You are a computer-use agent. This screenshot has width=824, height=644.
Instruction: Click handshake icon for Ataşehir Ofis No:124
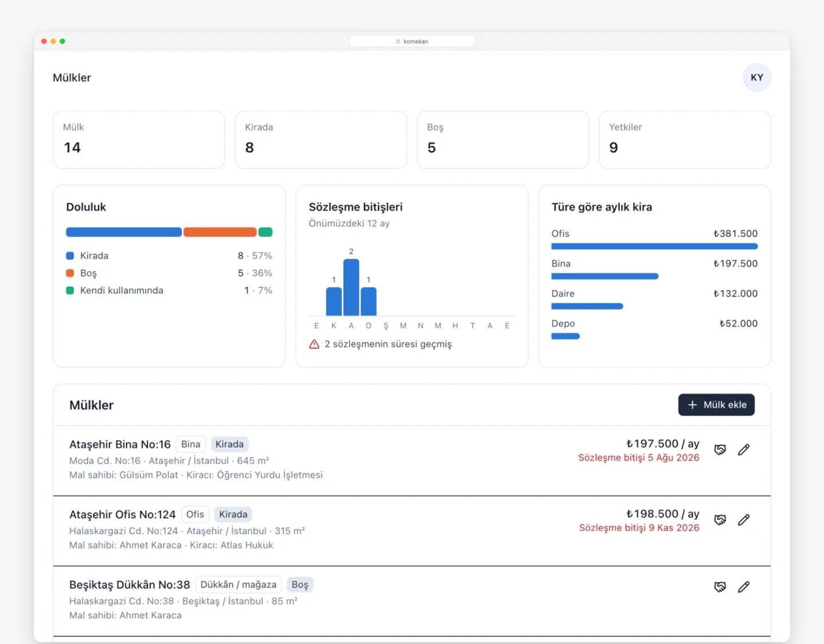coord(720,520)
